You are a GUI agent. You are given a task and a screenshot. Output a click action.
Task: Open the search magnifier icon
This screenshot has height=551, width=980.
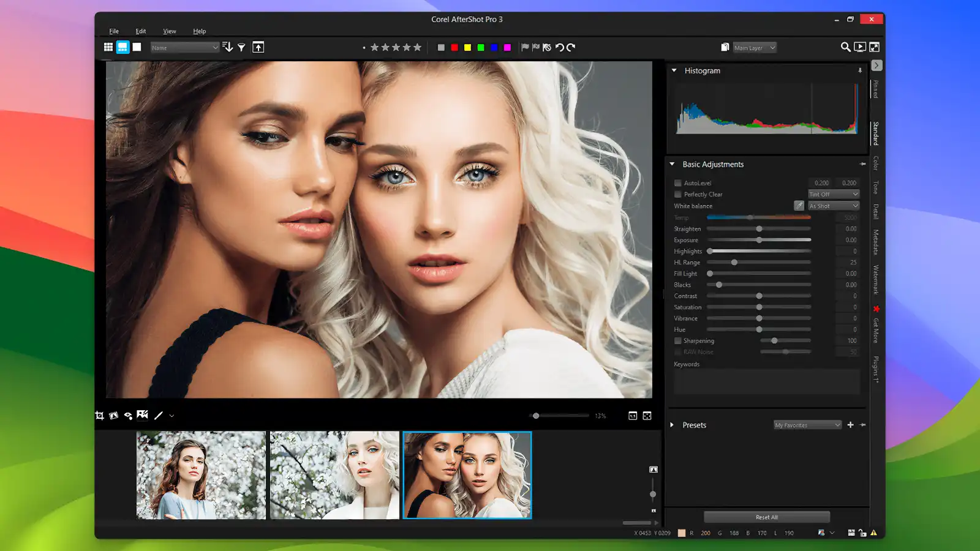coord(846,47)
